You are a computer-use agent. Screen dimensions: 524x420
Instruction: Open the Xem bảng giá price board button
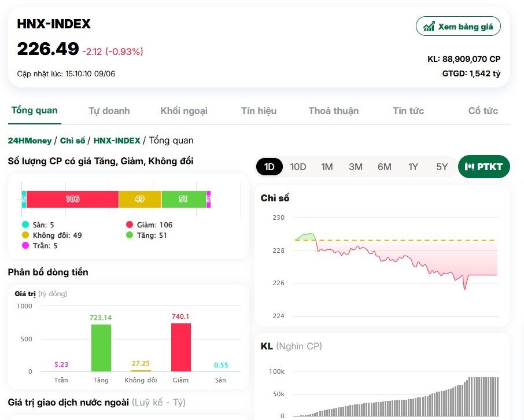click(458, 27)
